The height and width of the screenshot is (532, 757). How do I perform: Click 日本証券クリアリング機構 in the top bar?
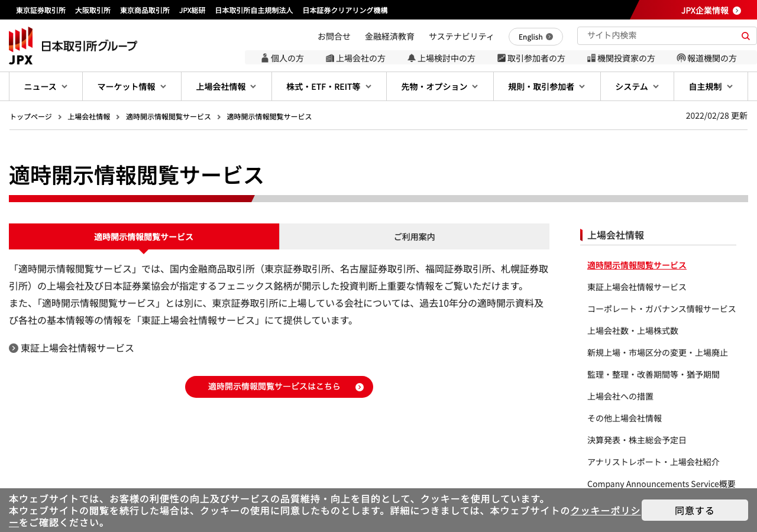pyautogui.click(x=345, y=10)
